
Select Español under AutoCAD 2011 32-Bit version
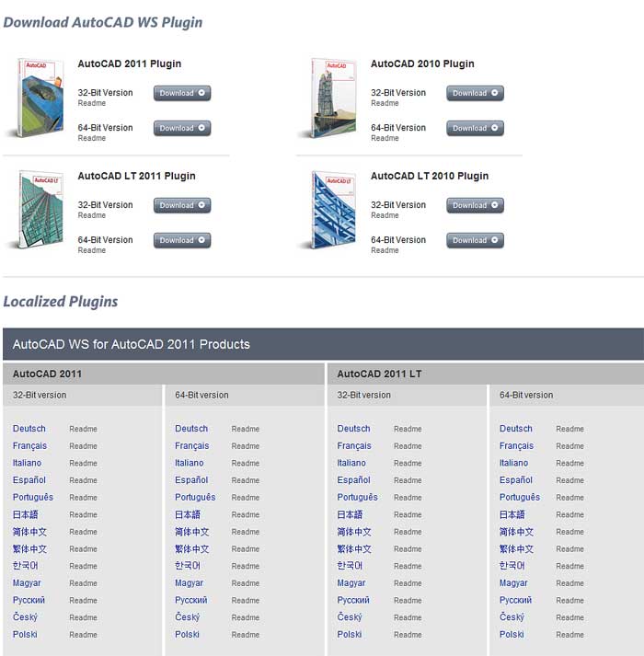click(x=29, y=480)
